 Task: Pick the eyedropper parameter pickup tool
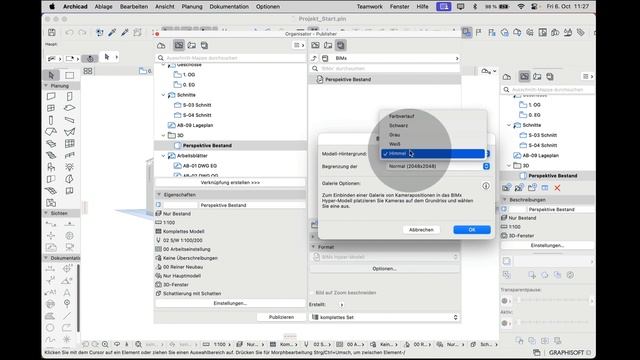(x=112, y=32)
